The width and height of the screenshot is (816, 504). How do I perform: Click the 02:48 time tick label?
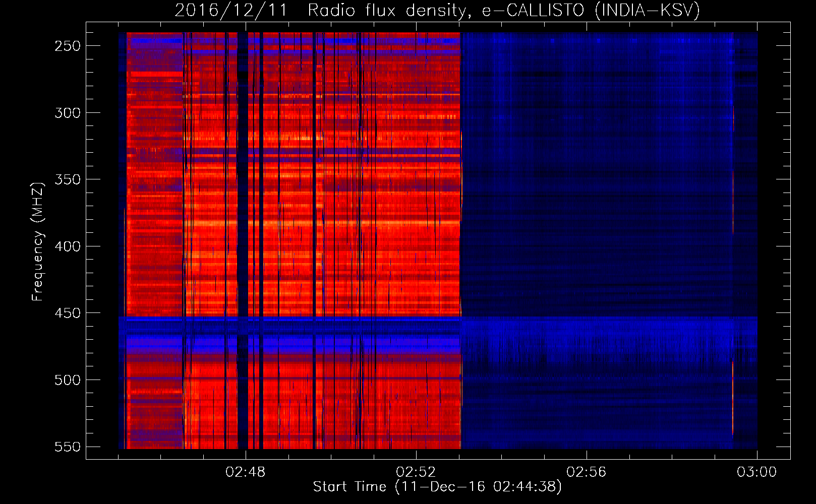(x=246, y=472)
